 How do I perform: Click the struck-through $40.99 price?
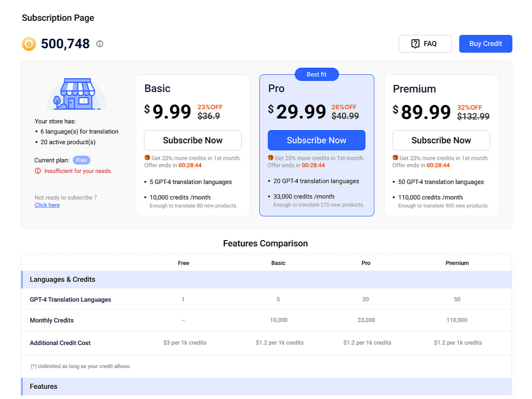345,116
